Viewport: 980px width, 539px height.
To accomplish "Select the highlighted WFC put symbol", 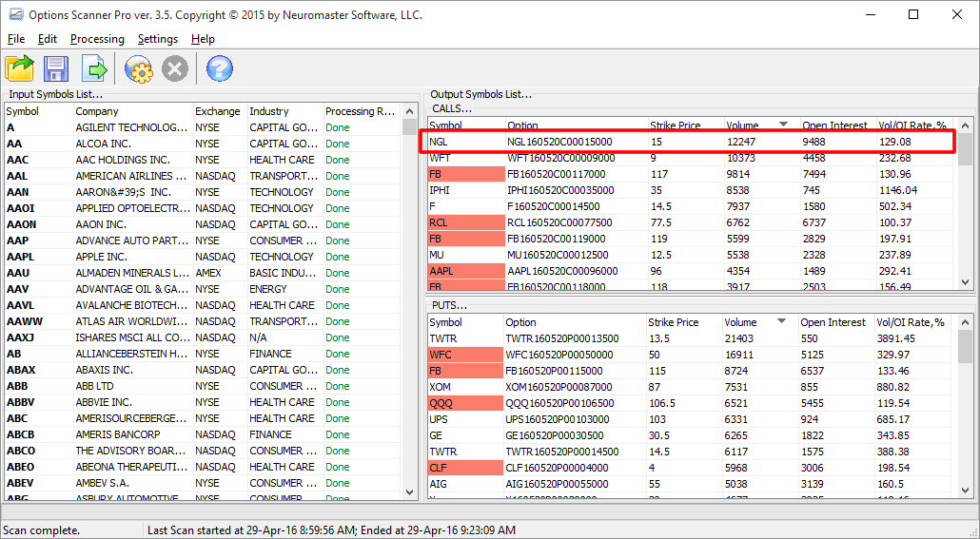I will 465,355.
